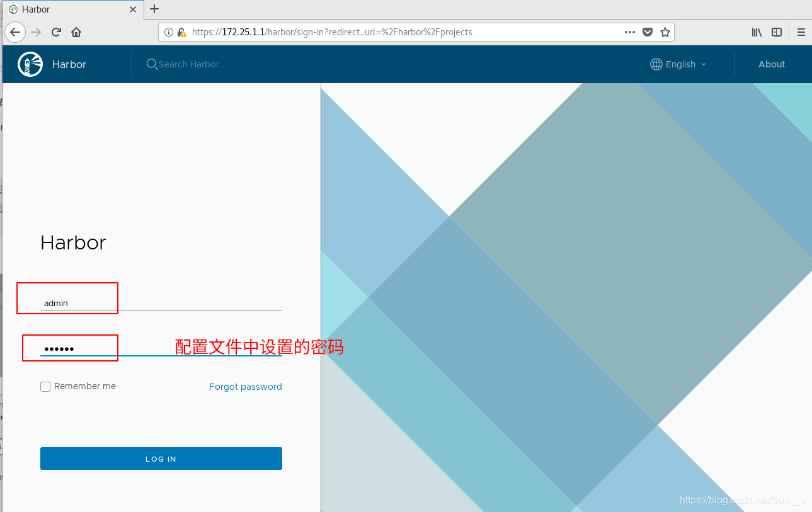Viewport: 812px width, 512px height.
Task: Bookmark this page with the star icon
Action: pos(665,32)
